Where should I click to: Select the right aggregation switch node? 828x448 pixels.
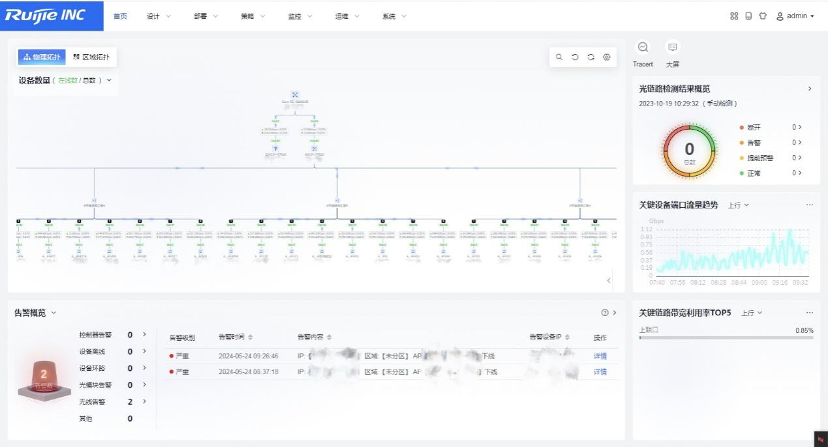(580, 201)
